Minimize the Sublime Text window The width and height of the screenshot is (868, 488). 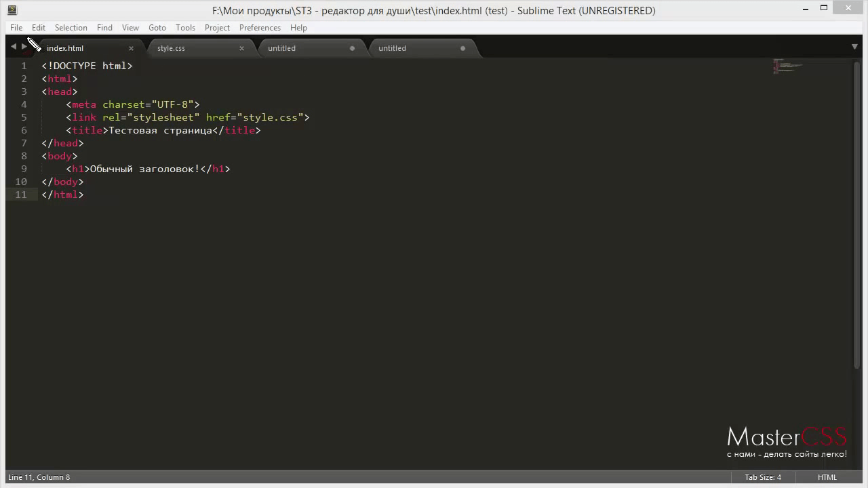point(805,8)
